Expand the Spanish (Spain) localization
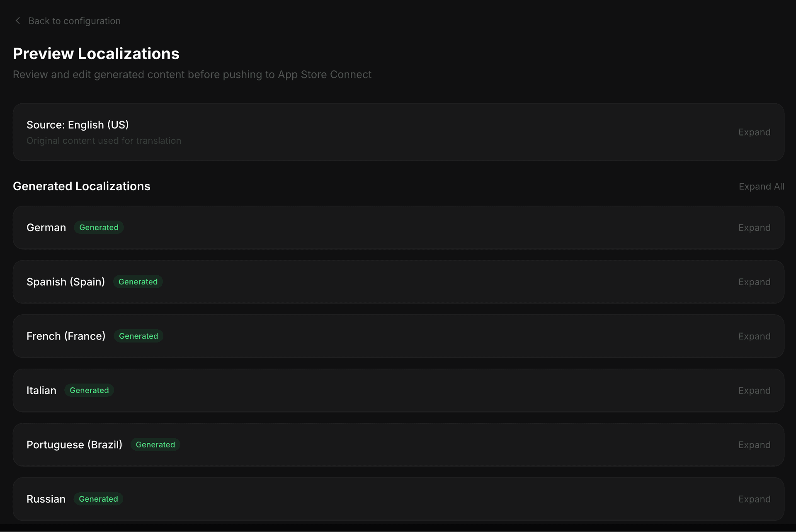This screenshot has width=796, height=532. pos(754,282)
